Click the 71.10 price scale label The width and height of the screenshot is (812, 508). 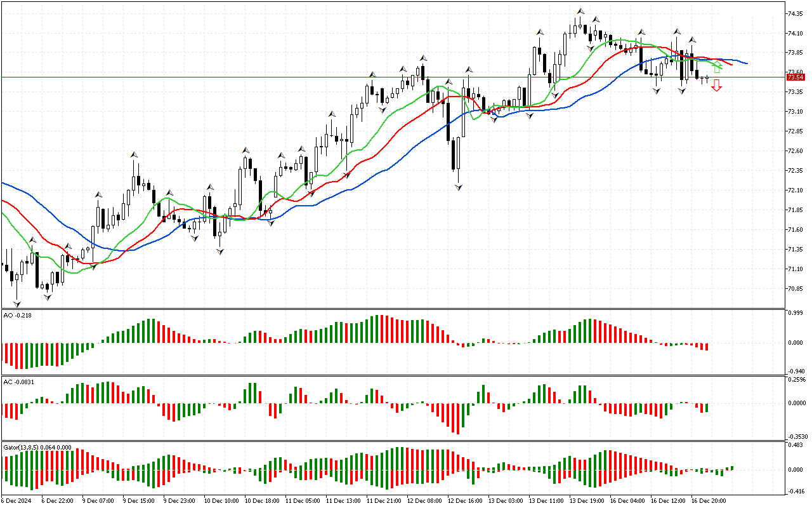796,269
